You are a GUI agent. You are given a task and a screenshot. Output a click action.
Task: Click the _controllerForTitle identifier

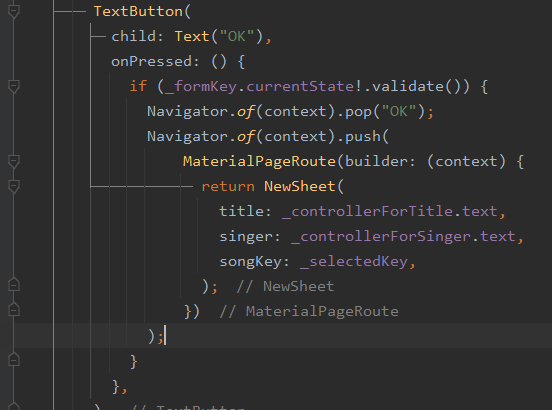pyautogui.click(x=368, y=212)
